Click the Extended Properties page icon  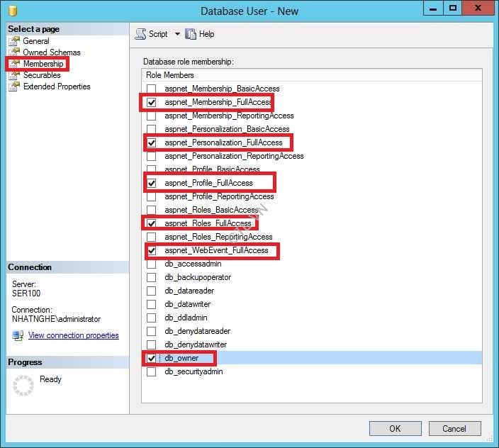(x=14, y=86)
